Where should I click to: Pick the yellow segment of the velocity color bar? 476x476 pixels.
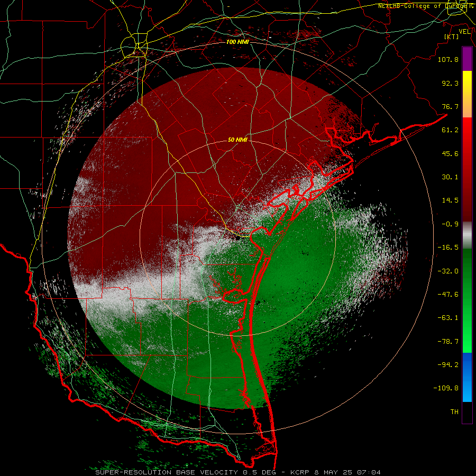click(x=467, y=94)
